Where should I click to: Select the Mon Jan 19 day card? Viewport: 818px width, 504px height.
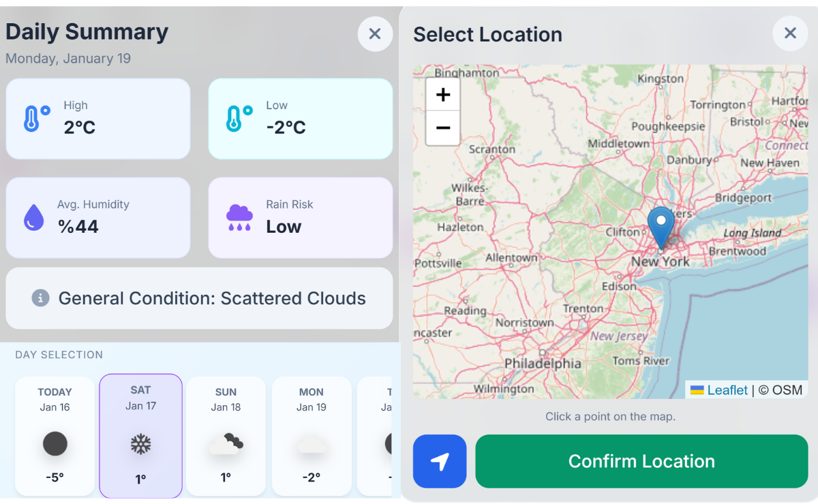[x=312, y=435]
